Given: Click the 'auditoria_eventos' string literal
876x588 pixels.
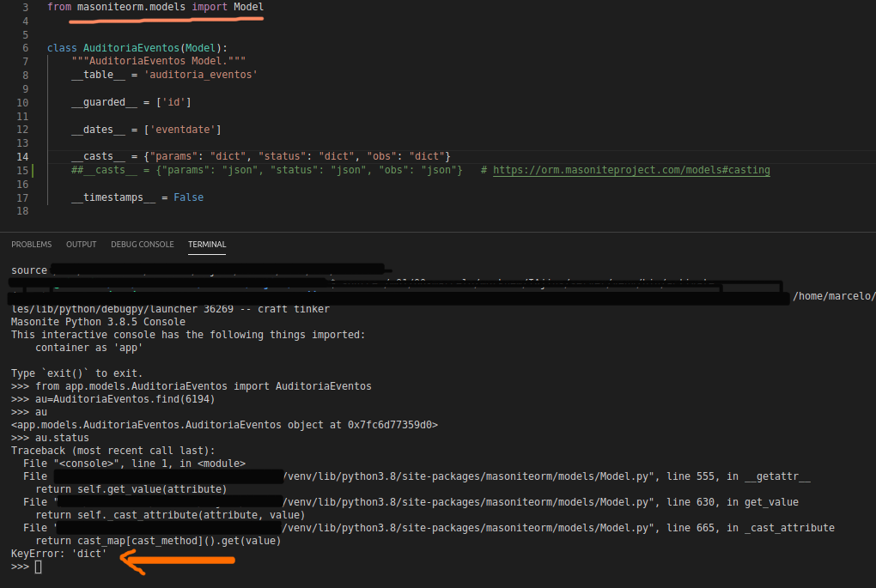Looking at the screenshot, I should click(x=200, y=74).
